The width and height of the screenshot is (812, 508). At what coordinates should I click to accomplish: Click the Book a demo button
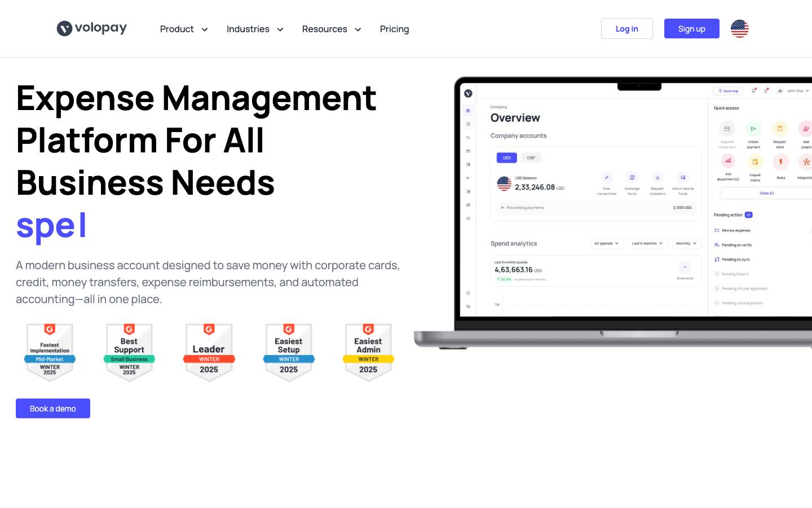click(x=53, y=408)
